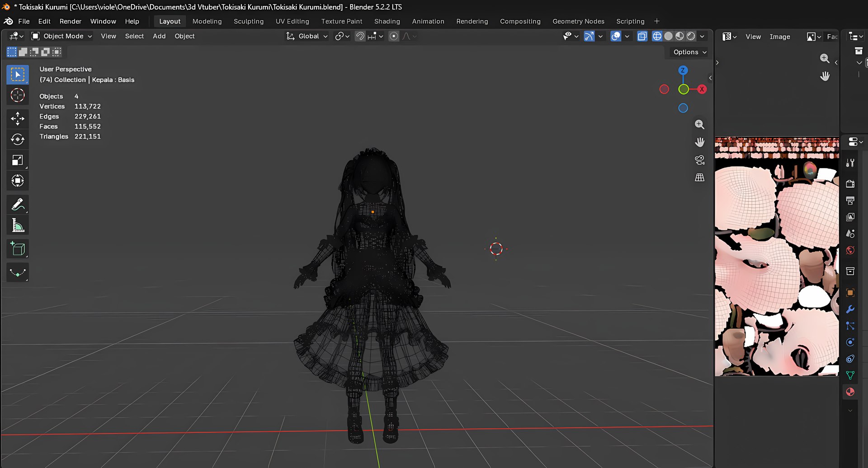Choose the Rotate tool

tap(18, 140)
